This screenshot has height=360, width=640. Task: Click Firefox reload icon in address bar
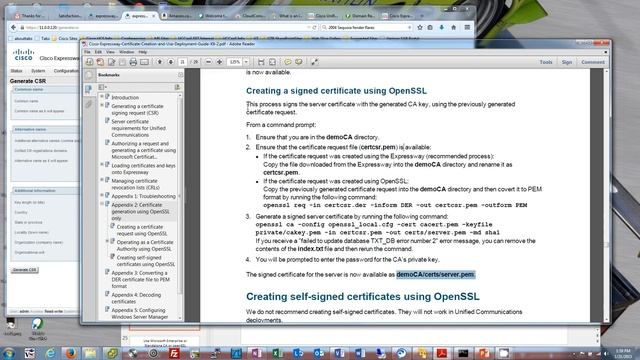[x=314, y=27]
